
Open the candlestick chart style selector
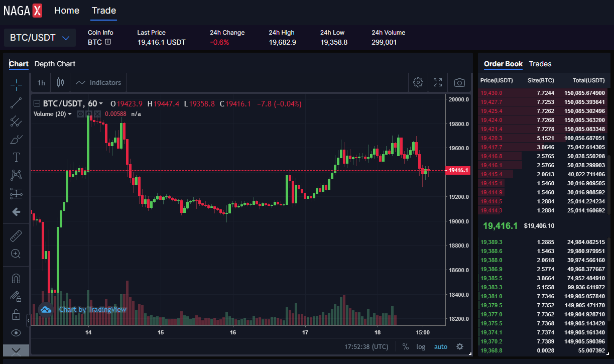61,82
